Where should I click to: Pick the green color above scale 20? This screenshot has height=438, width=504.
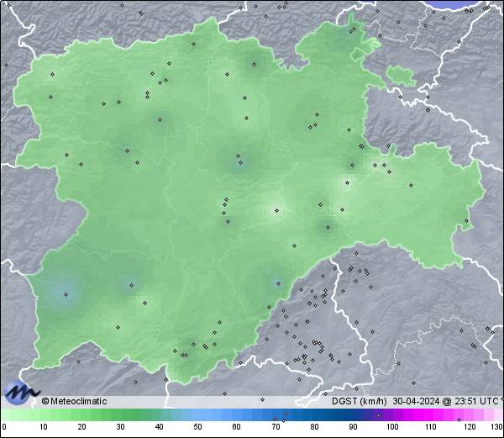[82, 414]
